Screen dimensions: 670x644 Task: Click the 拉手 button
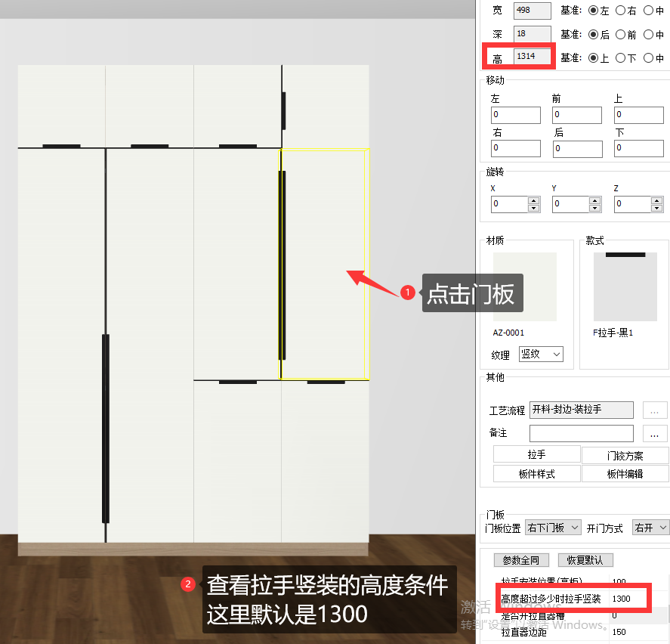click(x=537, y=454)
